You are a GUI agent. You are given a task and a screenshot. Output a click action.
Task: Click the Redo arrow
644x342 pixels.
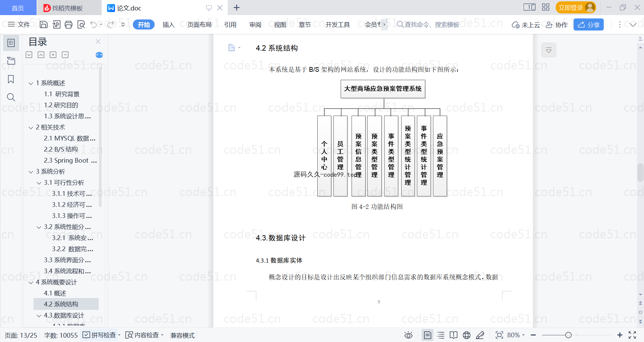tap(111, 24)
